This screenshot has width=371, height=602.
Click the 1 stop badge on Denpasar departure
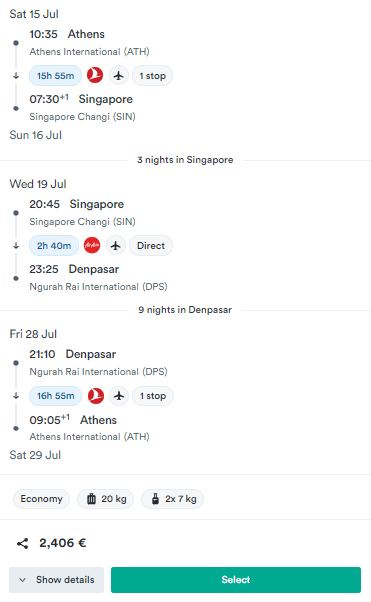pyautogui.click(x=153, y=395)
